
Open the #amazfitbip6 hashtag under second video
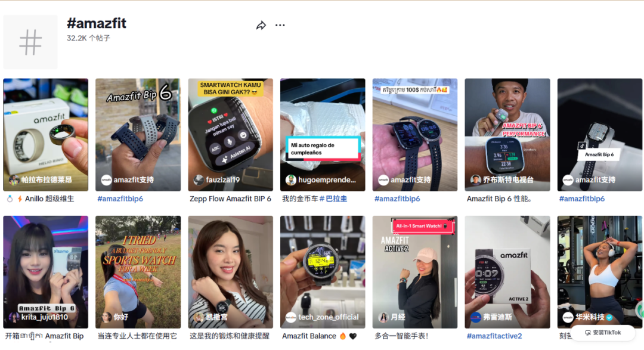point(120,199)
